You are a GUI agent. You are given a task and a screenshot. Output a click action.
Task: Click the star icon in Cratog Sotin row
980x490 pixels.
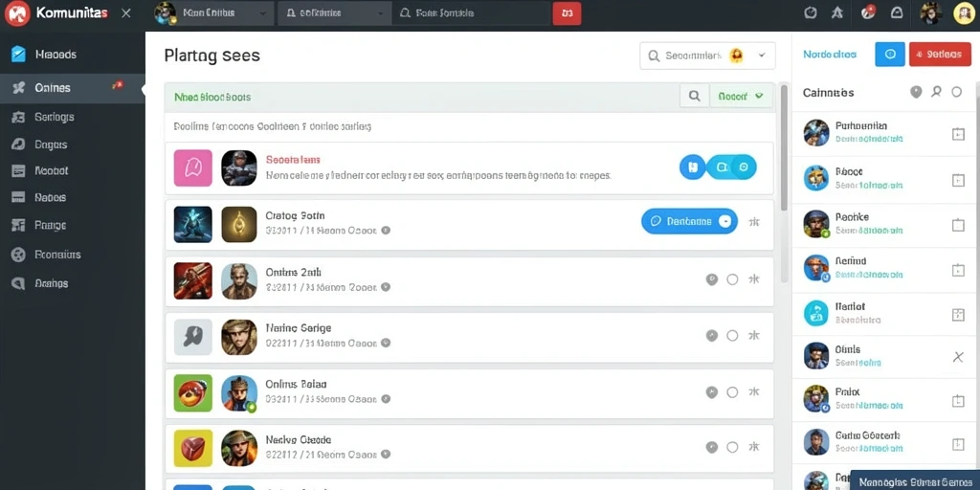pyautogui.click(x=754, y=221)
